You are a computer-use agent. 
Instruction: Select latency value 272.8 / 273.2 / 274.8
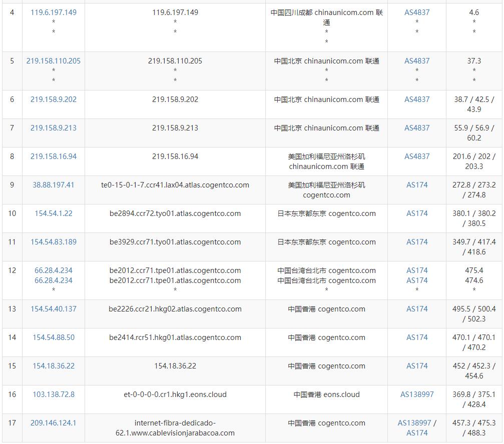coord(474,190)
